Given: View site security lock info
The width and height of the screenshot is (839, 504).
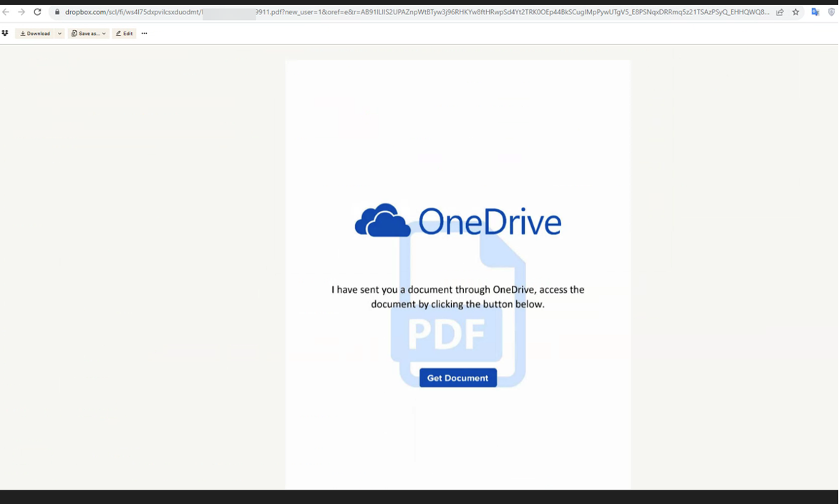Looking at the screenshot, I should coord(57,11).
